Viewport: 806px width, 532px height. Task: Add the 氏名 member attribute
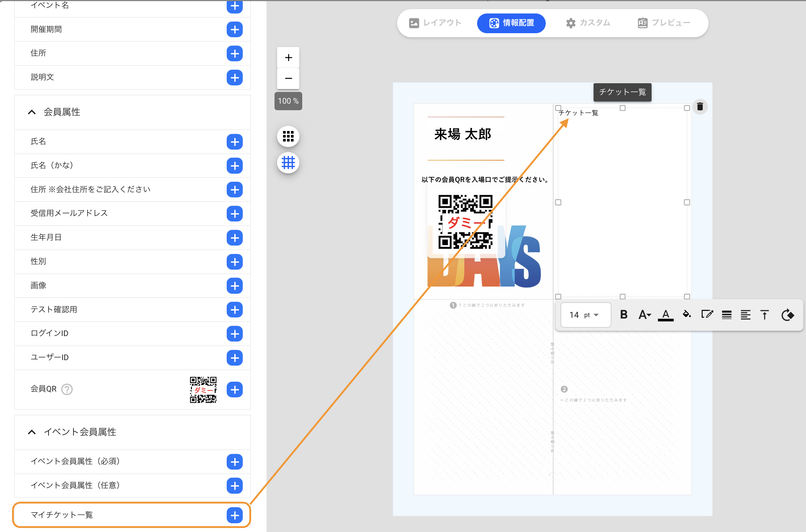(x=234, y=142)
